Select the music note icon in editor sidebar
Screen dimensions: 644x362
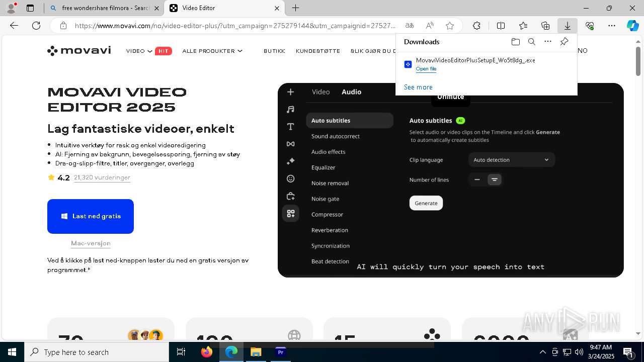tap(290, 109)
